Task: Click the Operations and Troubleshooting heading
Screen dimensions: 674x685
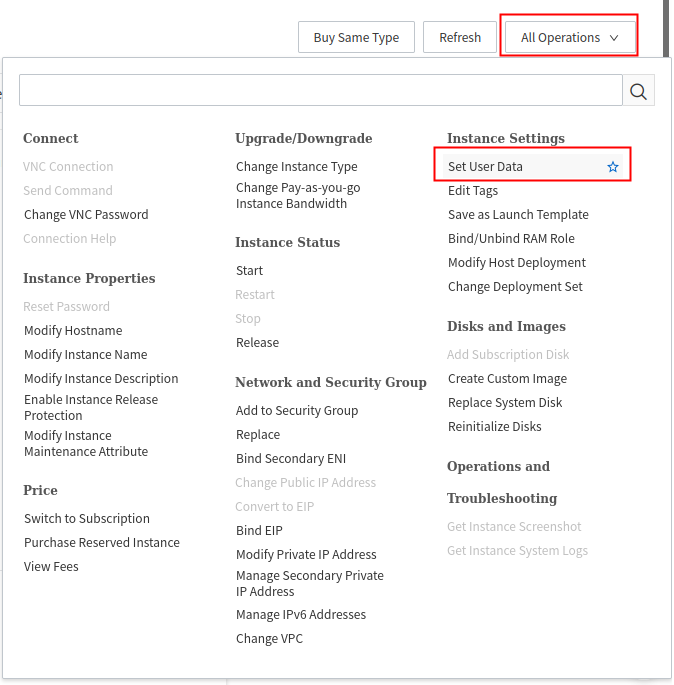Action: tap(502, 482)
